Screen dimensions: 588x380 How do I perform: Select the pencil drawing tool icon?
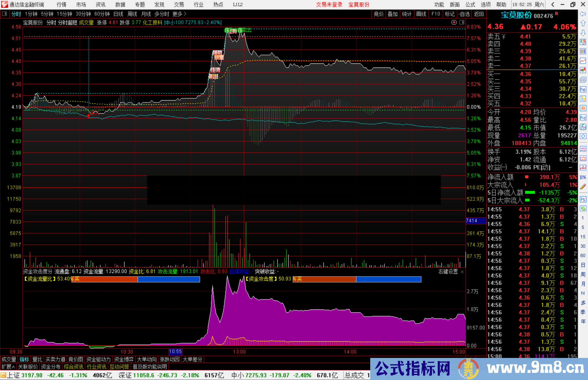(583, 187)
